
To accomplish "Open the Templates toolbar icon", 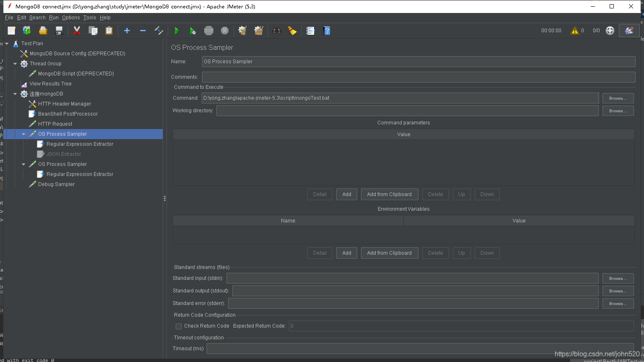I will pyautogui.click(x=27, y=31).
